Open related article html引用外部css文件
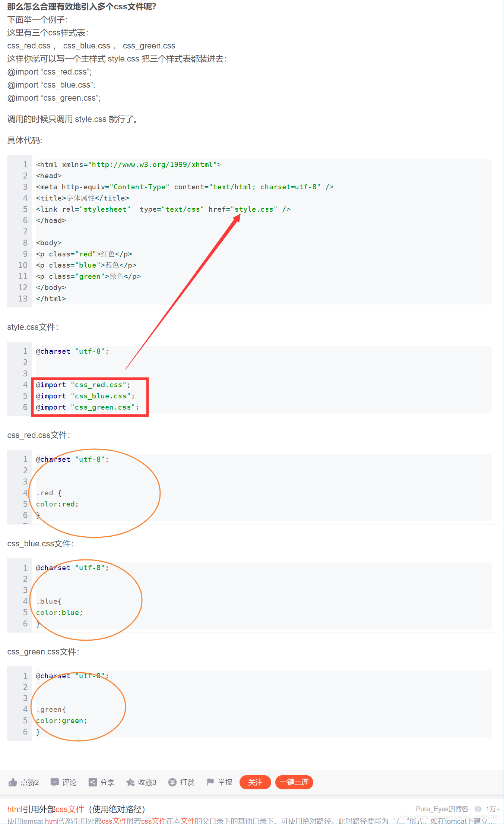 click(76, 809)
